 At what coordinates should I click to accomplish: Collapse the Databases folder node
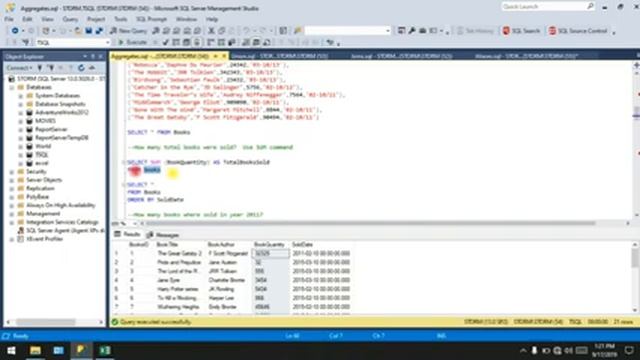[x=12, y=87]
